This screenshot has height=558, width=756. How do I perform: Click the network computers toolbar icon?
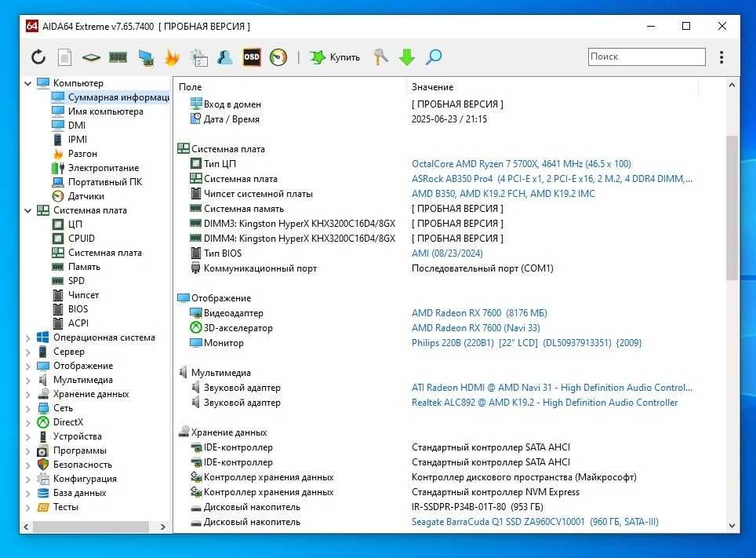146,57
